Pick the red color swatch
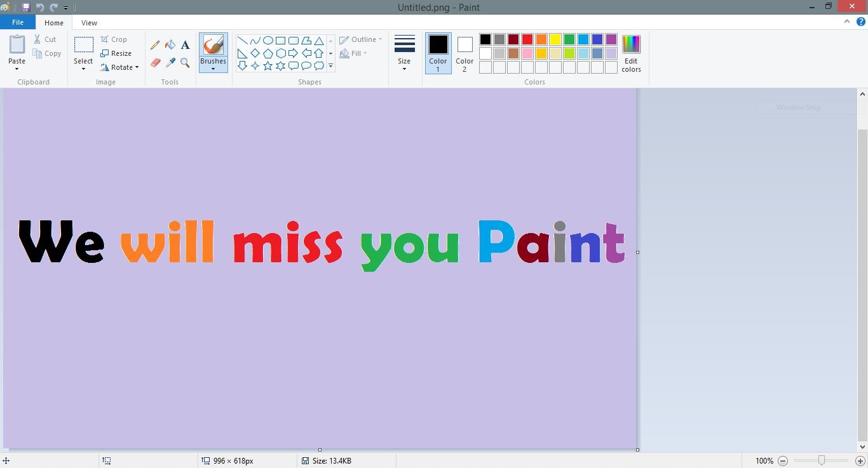This screenshot has height=468, width=868. (527, 39)
